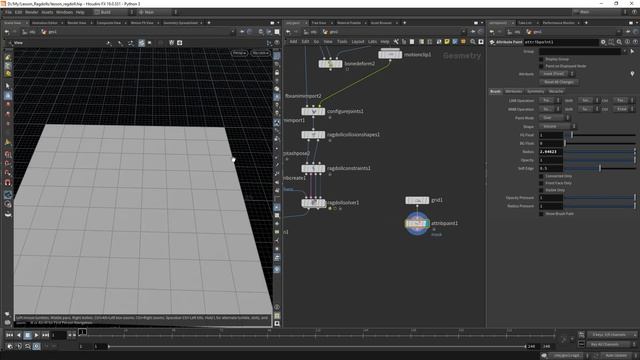Select the arrow Select tool in shelf

point(8,86)
